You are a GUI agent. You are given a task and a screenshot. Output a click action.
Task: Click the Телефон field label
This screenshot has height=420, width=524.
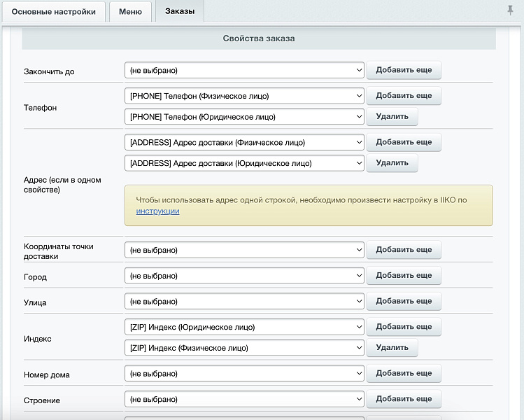tap(40, 108)
